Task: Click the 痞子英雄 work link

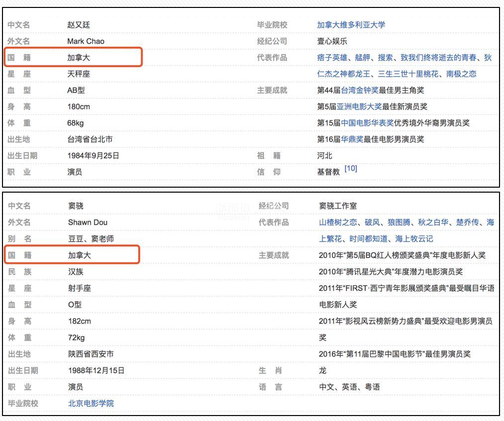Action: pos(332,58)
